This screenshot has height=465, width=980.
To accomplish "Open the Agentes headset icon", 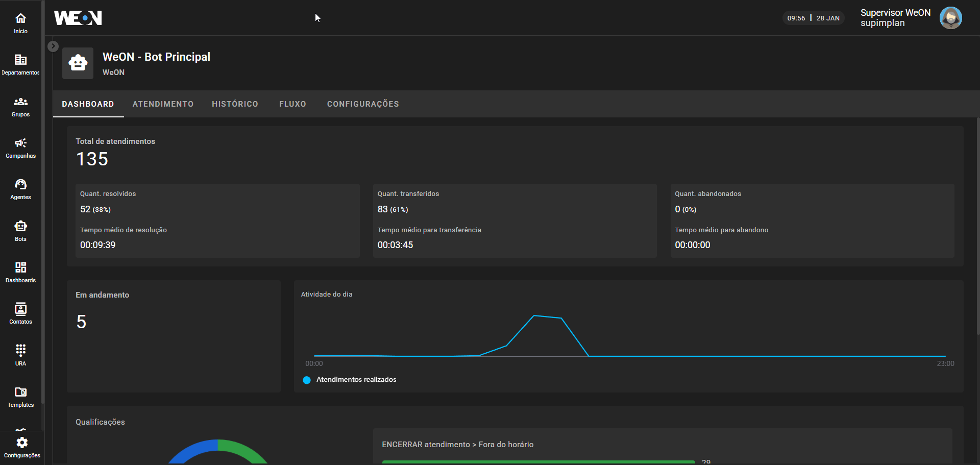I will 20,189.
